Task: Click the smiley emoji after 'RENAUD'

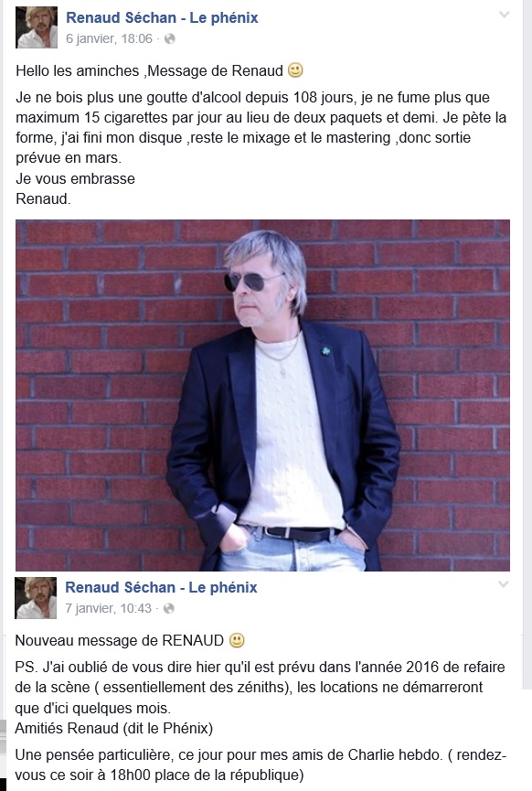Action: coord(237,640)
